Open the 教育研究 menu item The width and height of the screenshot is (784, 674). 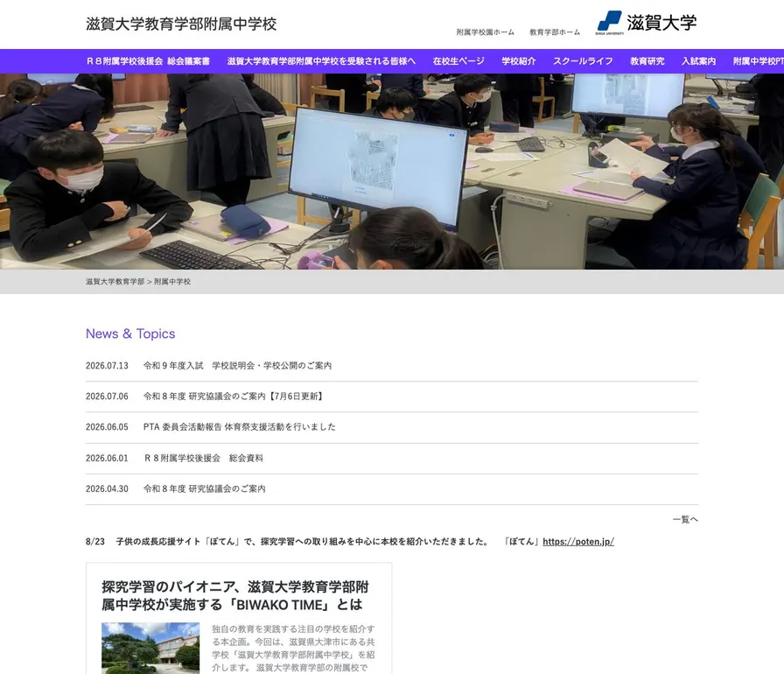click(647, 61)
